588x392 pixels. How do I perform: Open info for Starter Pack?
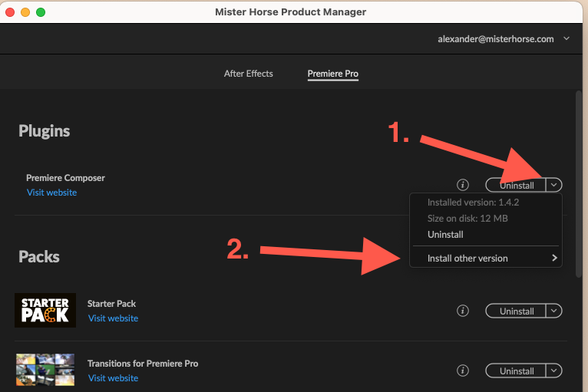tap(463, 311)
